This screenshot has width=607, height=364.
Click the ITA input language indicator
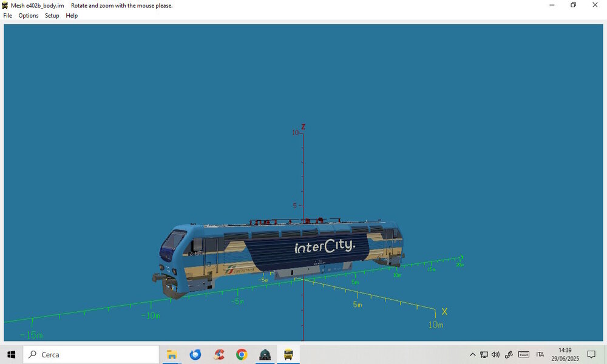click(540, 354)
